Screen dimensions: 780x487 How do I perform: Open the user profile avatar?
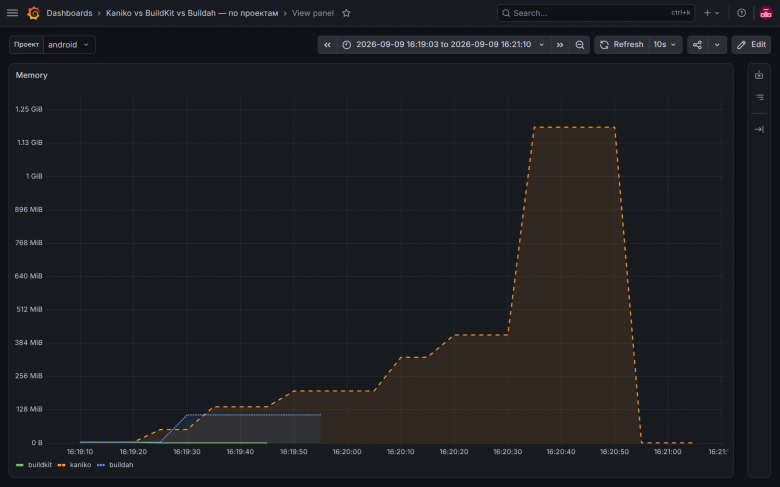(766, 13)
